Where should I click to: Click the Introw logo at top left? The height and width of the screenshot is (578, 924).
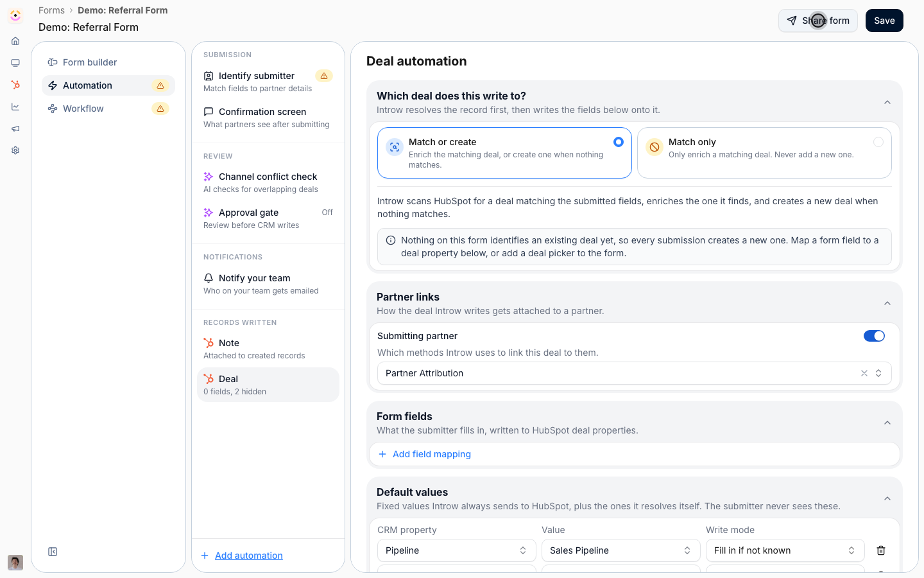pyautogui.click(x=15, y=15)
